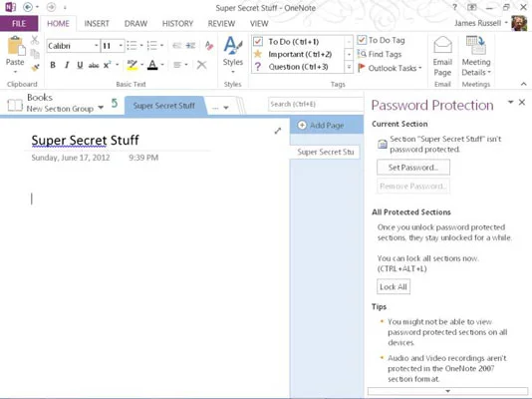Image resolution: width=532 pixels, height=399 pixels.
Task: Click the Email Page icon
Action: pyautogui.click(x=442, y=45)
